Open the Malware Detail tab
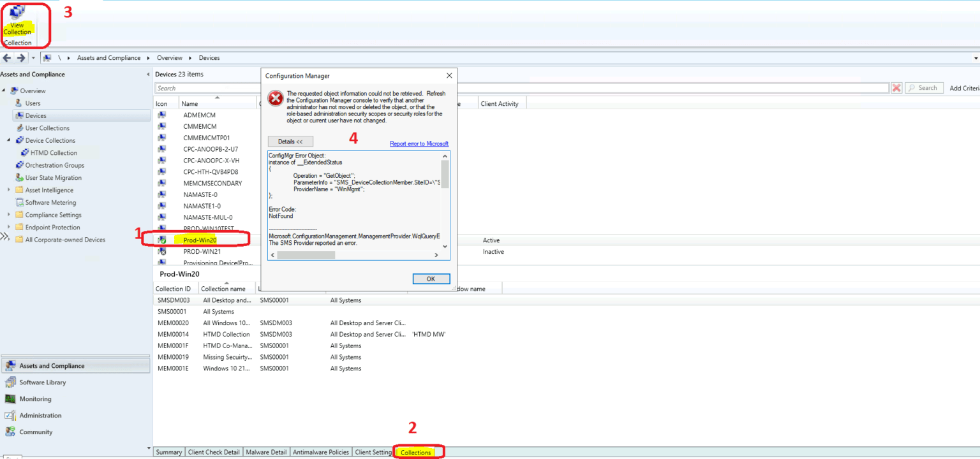 click(266, 453)
